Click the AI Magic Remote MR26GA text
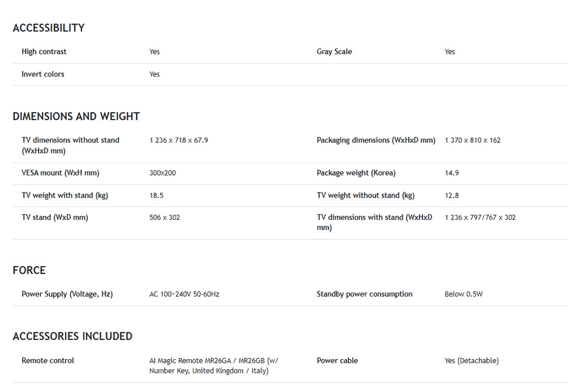This screenshot has height=392, width=568. coord(190,360)
